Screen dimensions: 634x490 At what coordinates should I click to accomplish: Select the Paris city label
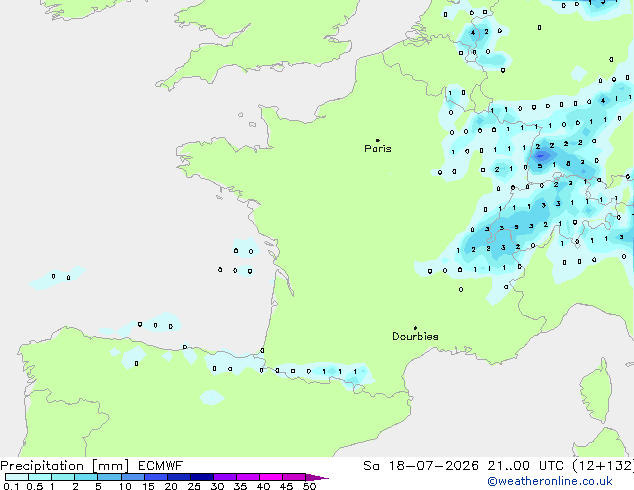click(378, 149)
